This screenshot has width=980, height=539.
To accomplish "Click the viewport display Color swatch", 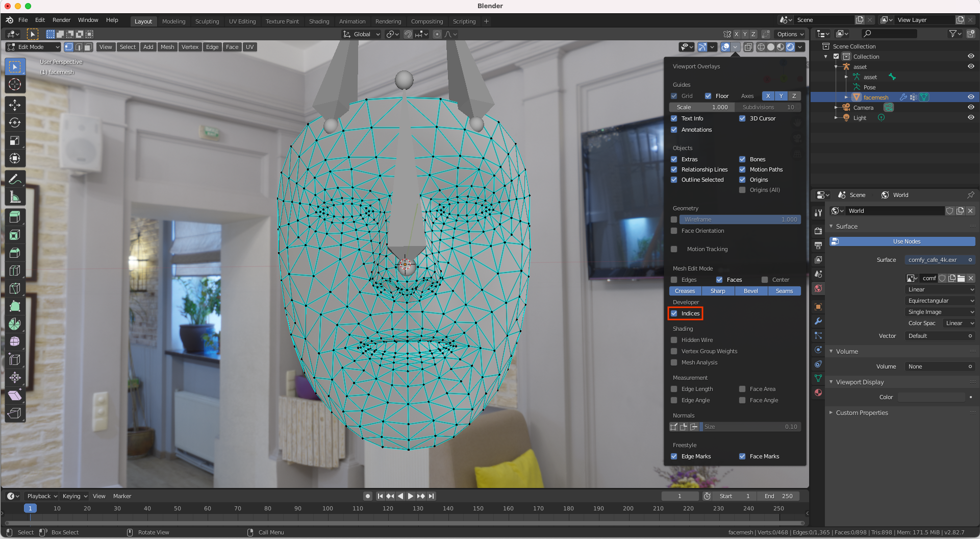I will [932, 397].
